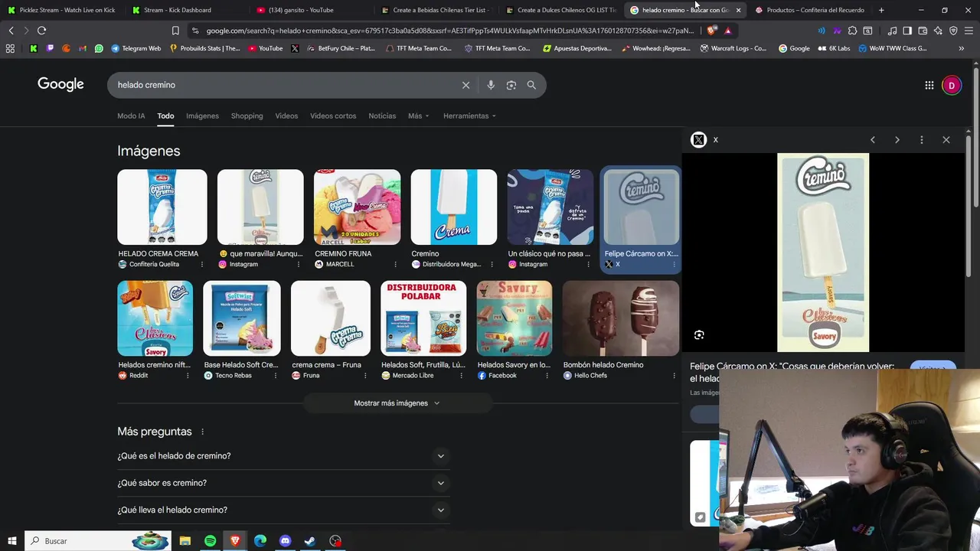
Task: Open Steam from the taskbar
Action: (x=310, y=541)
